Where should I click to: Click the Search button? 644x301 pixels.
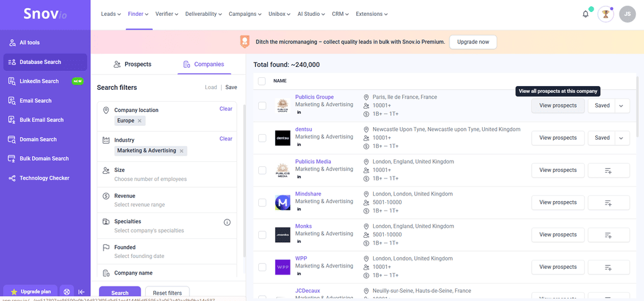tap(120, 293)
